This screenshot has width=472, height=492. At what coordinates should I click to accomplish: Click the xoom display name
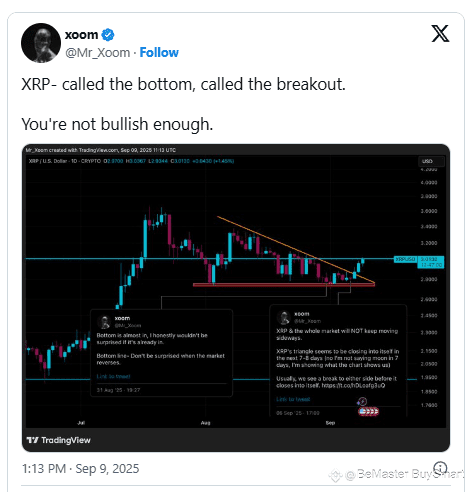(x=81, y=35)
